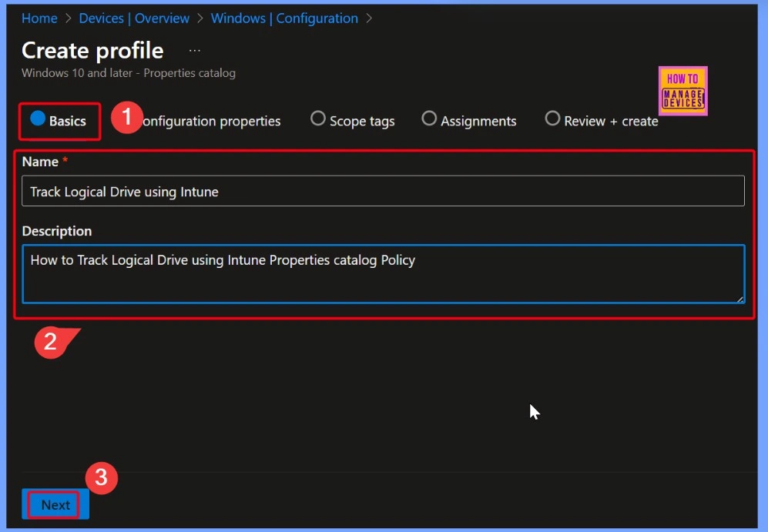Go to Devices | Overview breadcrumb
Viewport: 768px width, 532px height.
tap(134, 18)
